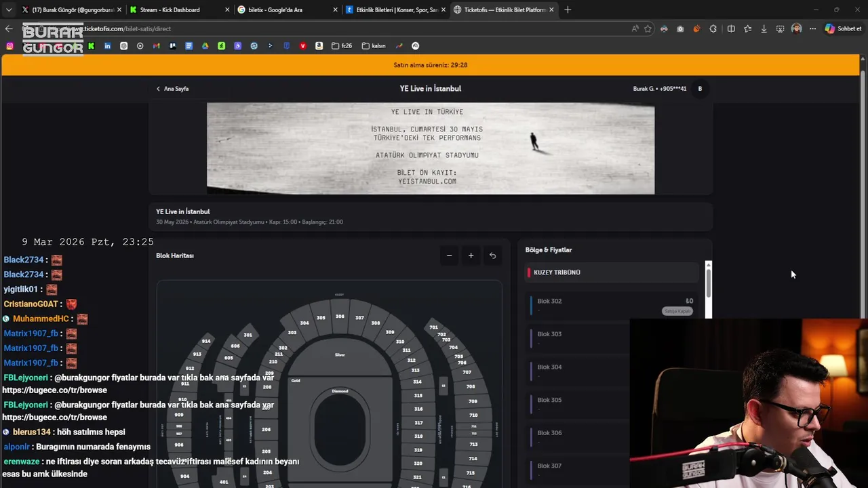
Task: Reset the block map view
Action: pyautogui.click(x=492, y=256)
